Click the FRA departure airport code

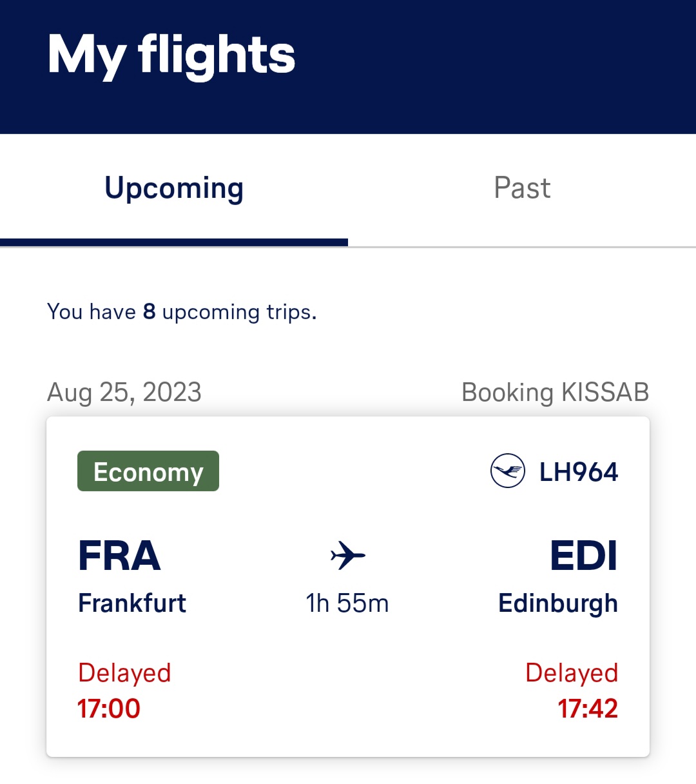click(119, 556)
